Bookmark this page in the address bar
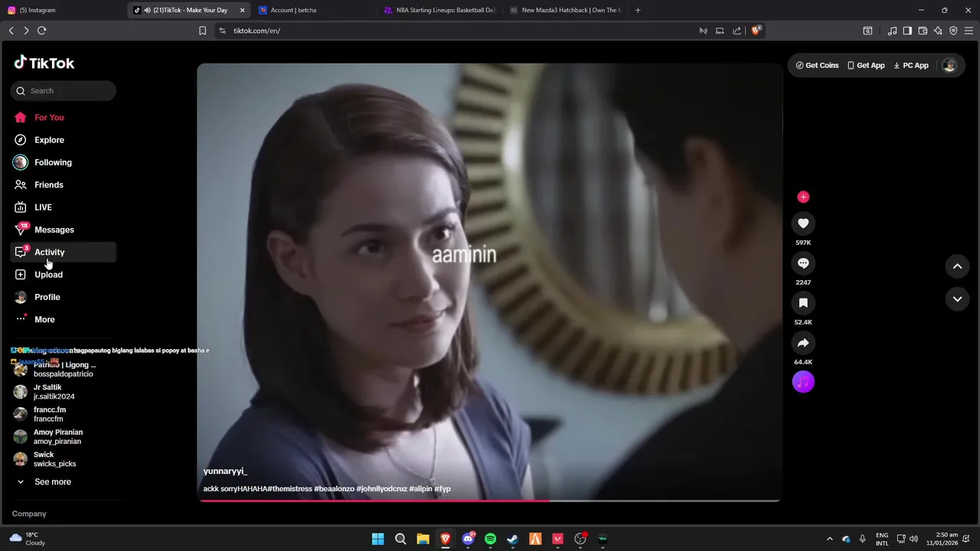 (202, 31)
